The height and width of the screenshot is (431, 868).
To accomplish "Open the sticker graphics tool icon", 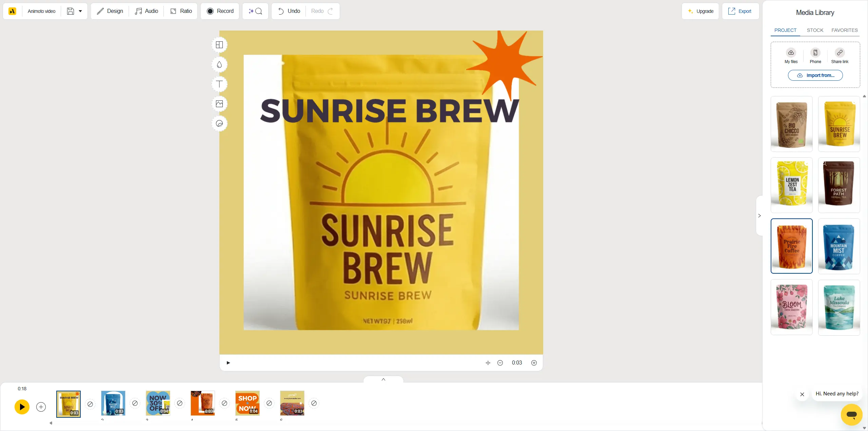I will 219,123.
